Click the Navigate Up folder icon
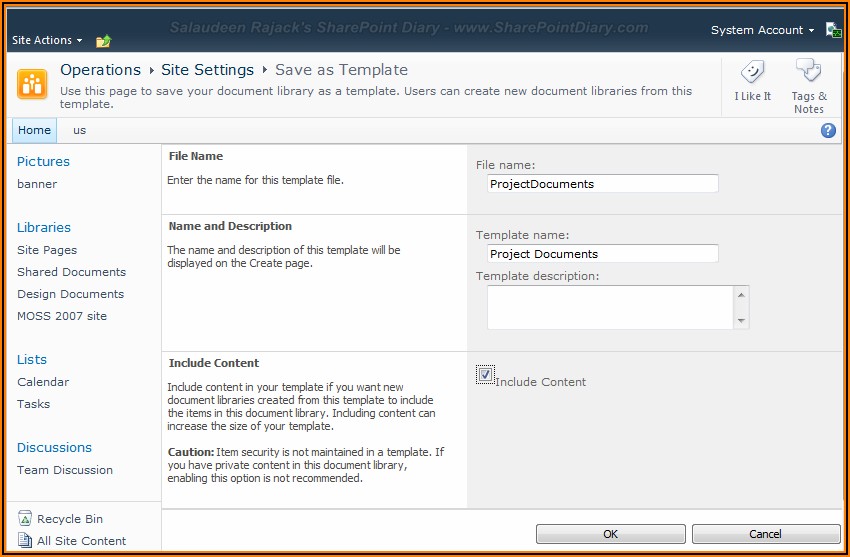This screenshot has height=557, width=850. coord(103,41)
